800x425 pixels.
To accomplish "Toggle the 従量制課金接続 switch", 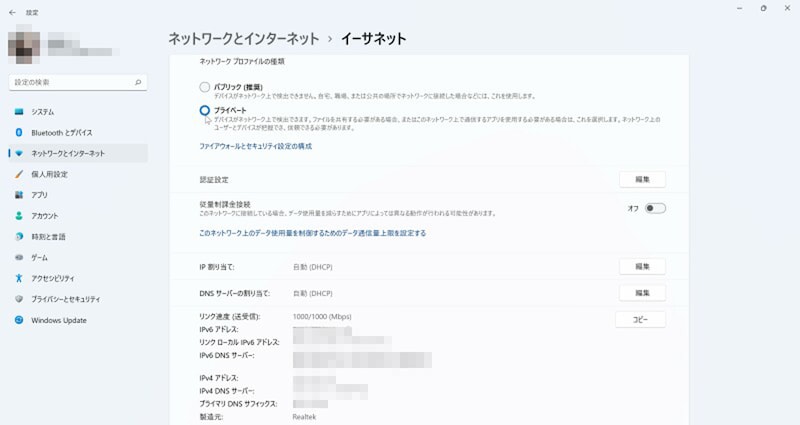I will 655,208.
